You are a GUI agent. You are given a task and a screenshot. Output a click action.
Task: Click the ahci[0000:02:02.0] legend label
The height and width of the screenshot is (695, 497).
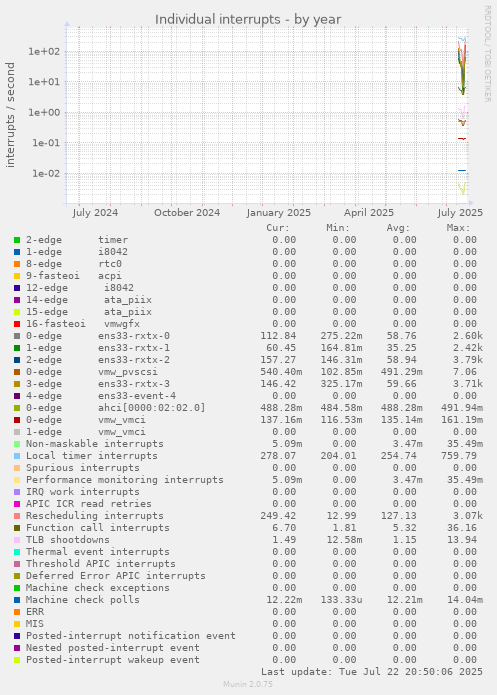(152, 408)
